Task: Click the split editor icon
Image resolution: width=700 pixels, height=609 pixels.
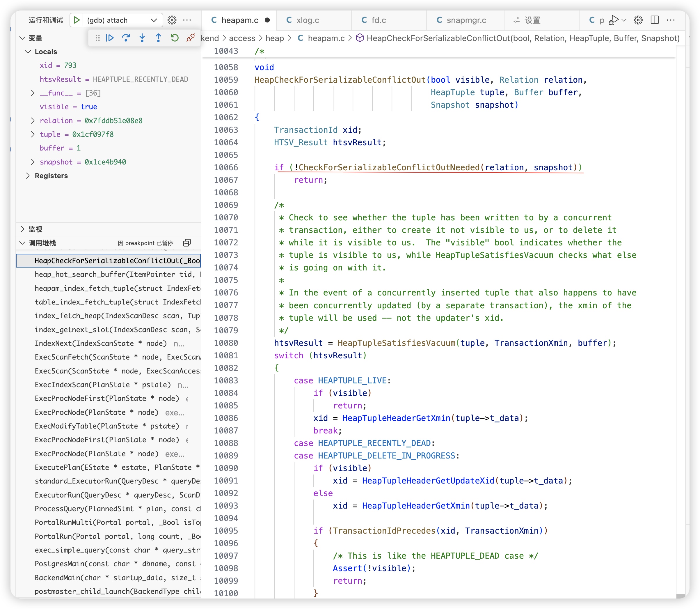Action: click(x=655, y=20)
